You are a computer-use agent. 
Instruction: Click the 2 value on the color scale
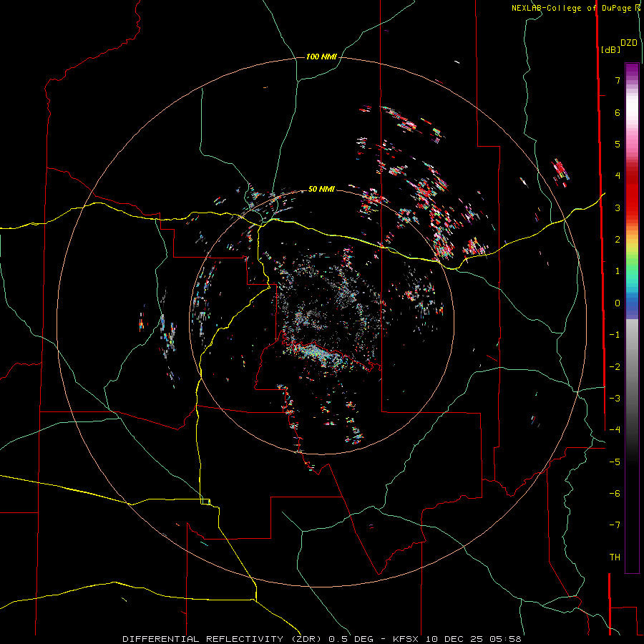coord(618,240)
